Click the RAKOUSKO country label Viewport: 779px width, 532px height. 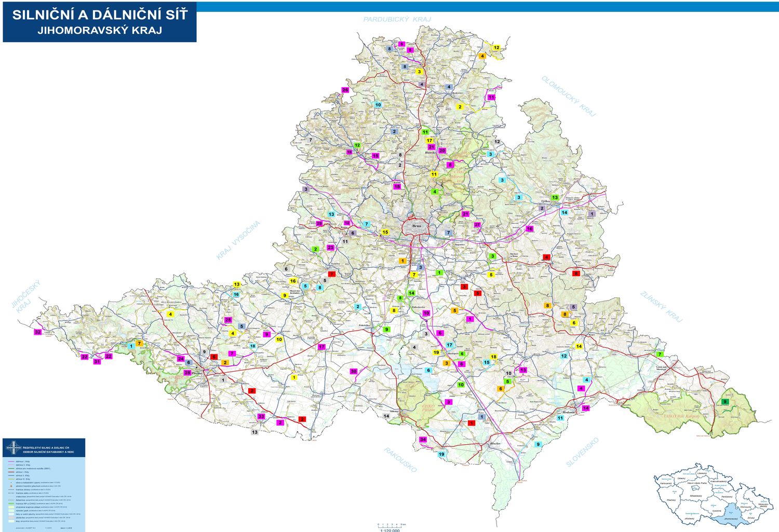400,459
